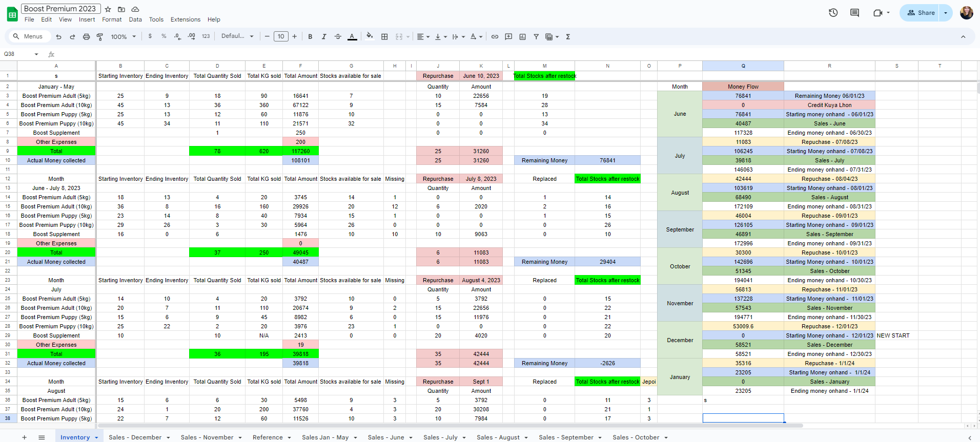Edit the font size field

(x=281, y=36)
